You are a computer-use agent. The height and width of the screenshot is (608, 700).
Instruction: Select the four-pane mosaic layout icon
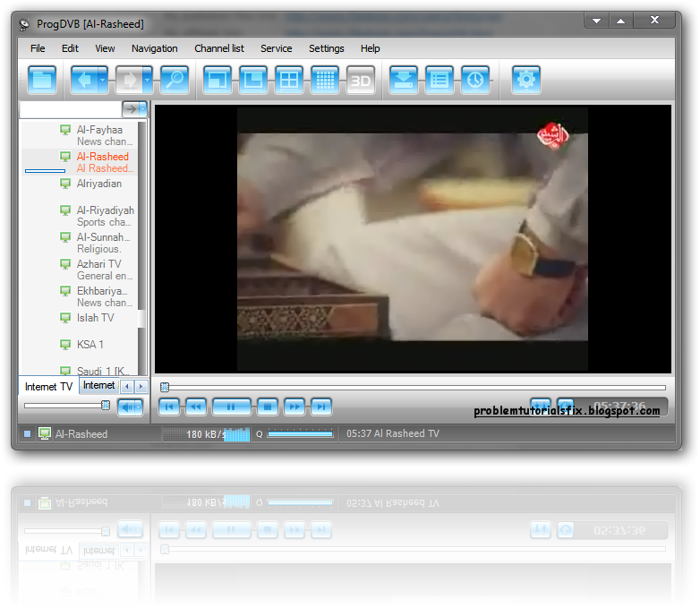289,80
